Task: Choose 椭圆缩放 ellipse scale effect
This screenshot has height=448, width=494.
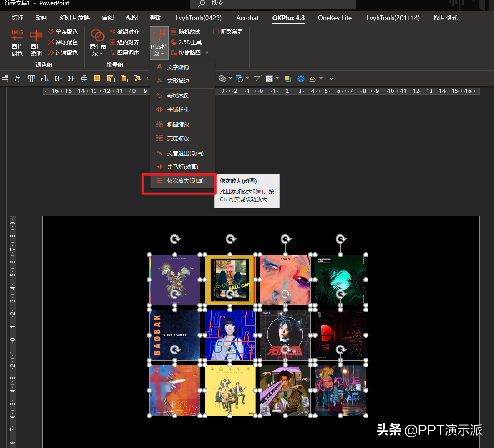Action: click(182, 125)
